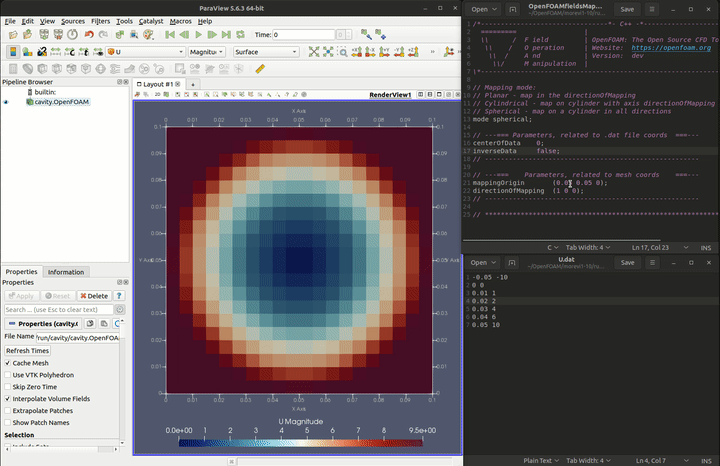Viewport: 720px width, 466px height.
Task: Open the Sources menu
Action: pyautogui.click(x=73, y=21)
